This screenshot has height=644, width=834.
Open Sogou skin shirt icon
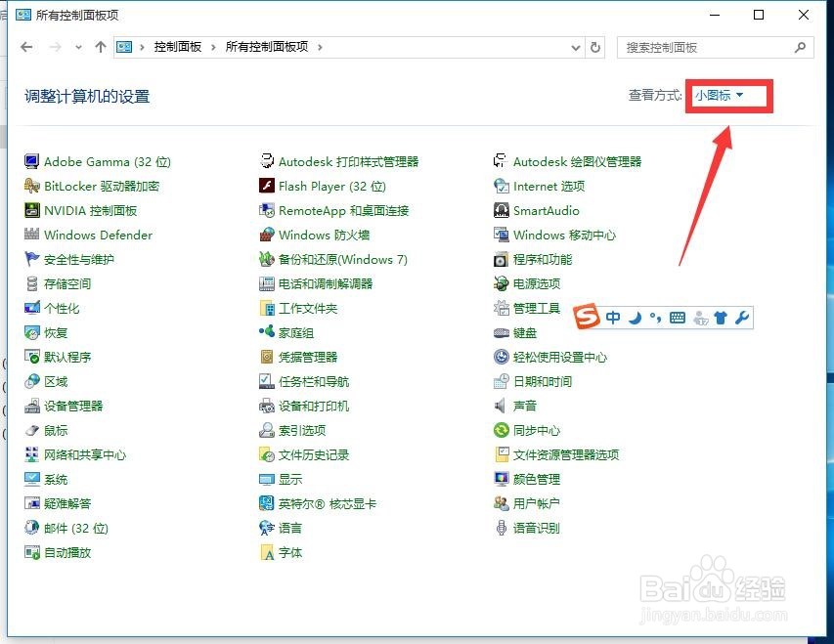721,318
